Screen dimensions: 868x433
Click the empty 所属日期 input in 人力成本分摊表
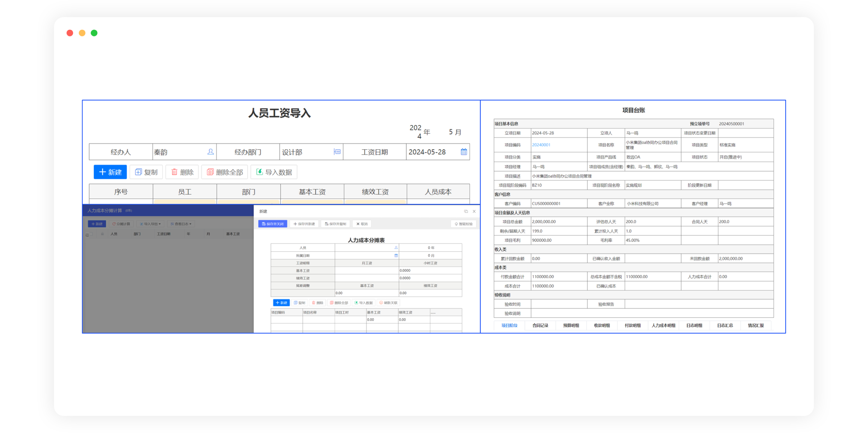pyautogui.click(x=367, y=256)
